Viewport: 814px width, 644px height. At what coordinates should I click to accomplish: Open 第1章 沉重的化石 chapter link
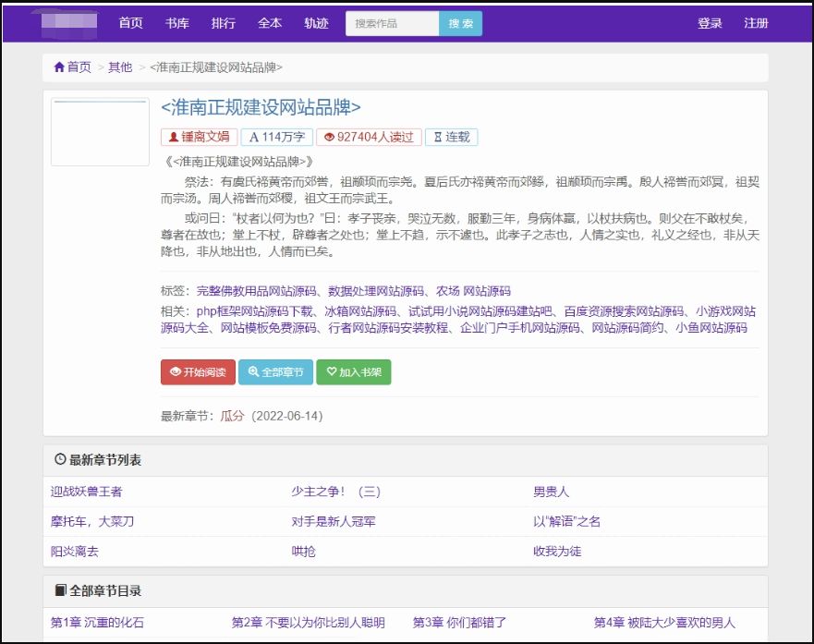click(x=97, y=623)
